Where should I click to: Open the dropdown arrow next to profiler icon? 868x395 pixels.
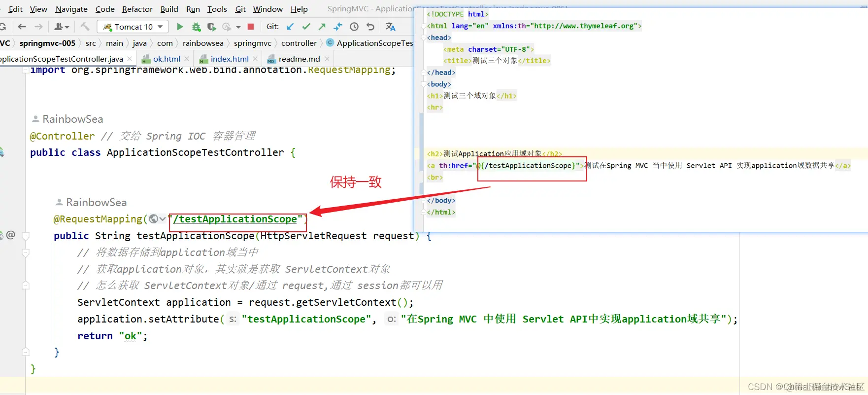pos(238,27)
